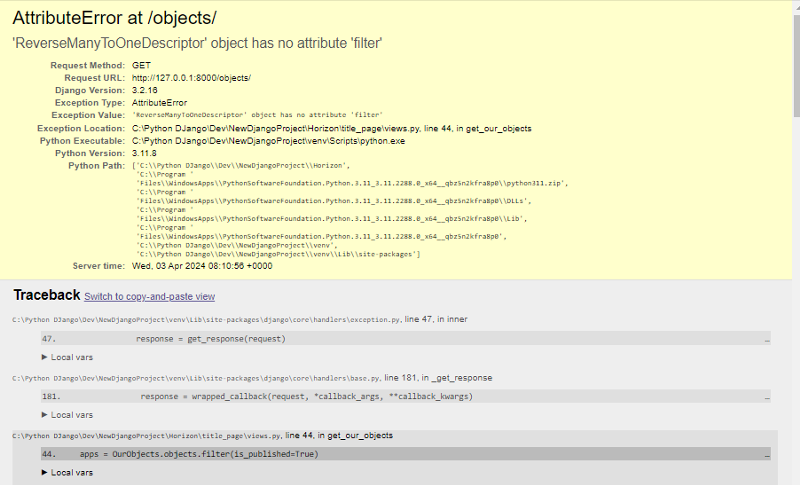The image size is (800, 485).
Task: Click the Request URL value http://127.0.0.1:8000/objects/
Action: click(191, 77)
